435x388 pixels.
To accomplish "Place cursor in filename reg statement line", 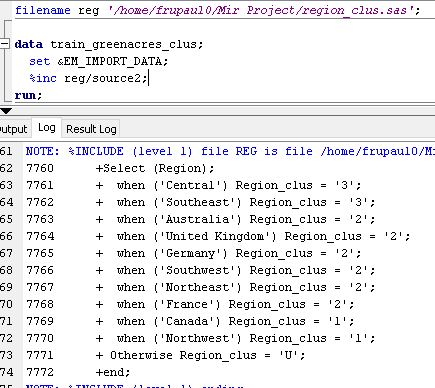I will point(217,10).
